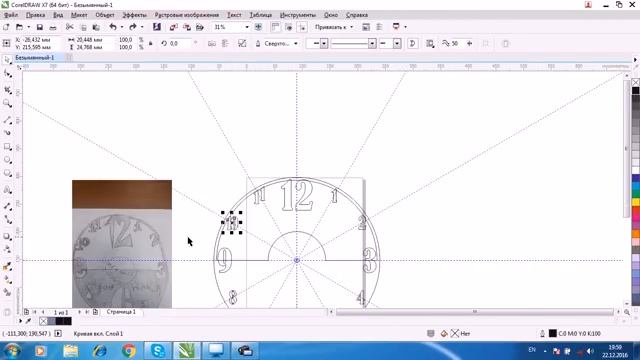Expand the redo history dropdown arrow
The height and width of the screenshot is (360, 640).
(x=142, y=27)
